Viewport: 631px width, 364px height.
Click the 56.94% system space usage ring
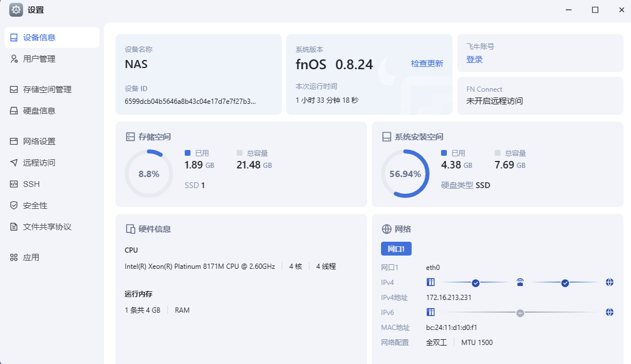405,174
